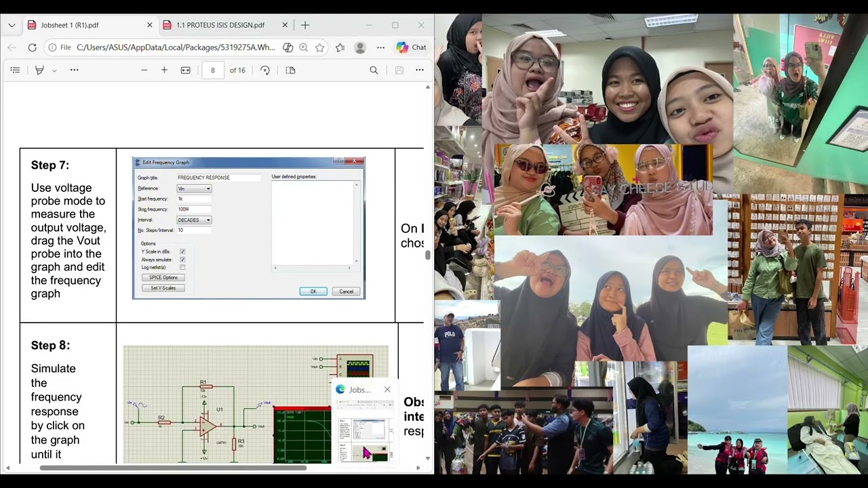Open the Reference dropdown showing Vin

pos(194,188)
